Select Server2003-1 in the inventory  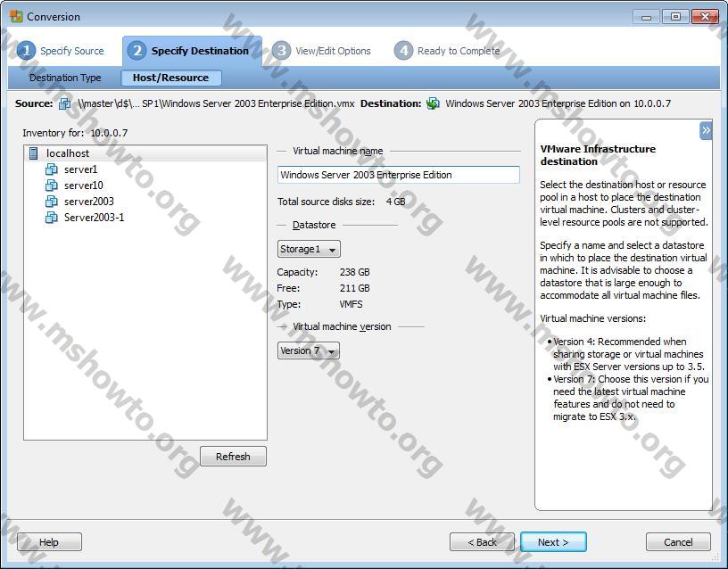[95, 218]
